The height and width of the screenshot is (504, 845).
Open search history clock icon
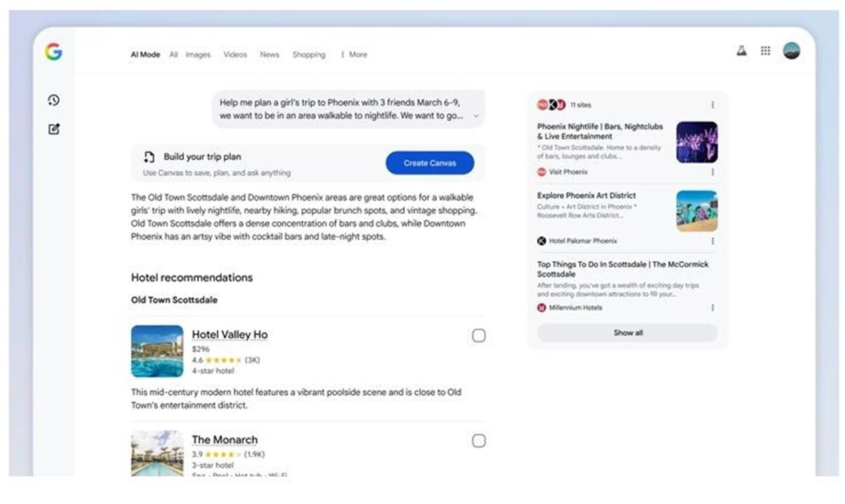pyautogui.click(x=53, y=101)
